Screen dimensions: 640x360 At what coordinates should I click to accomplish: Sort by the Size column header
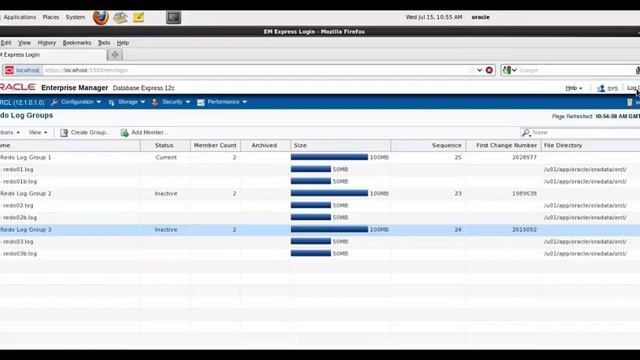pyautogui.click(x=340, y=145)
